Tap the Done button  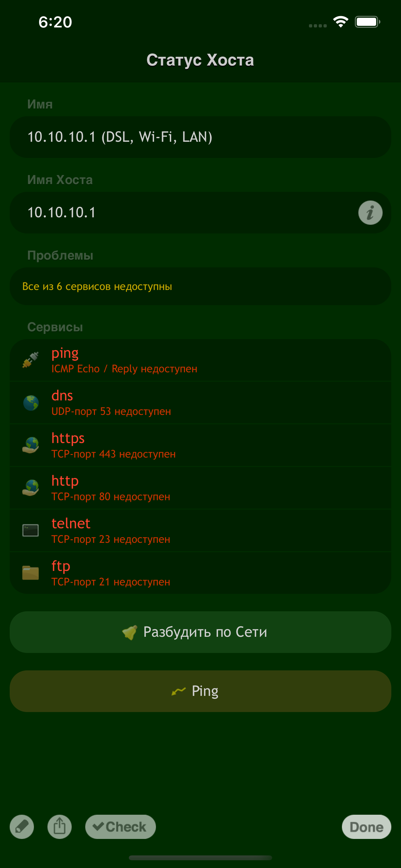coord(366,827)
